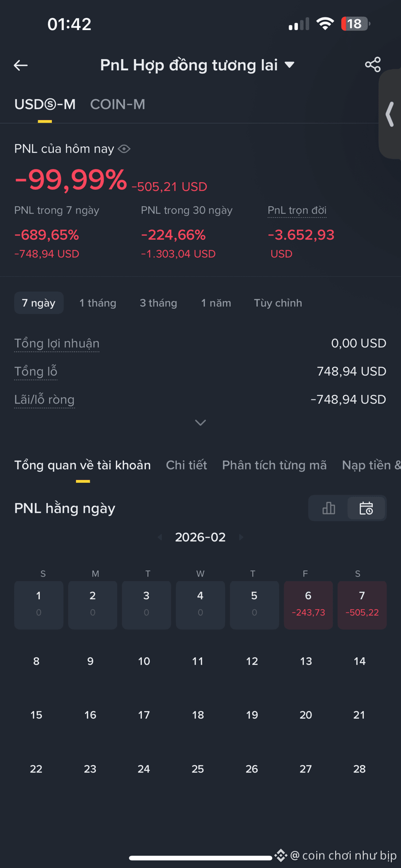The width and height of the screenshot is (401, 868).
Task: Select Tùy chỉnh custom range
Action: (x=278, y=303)
